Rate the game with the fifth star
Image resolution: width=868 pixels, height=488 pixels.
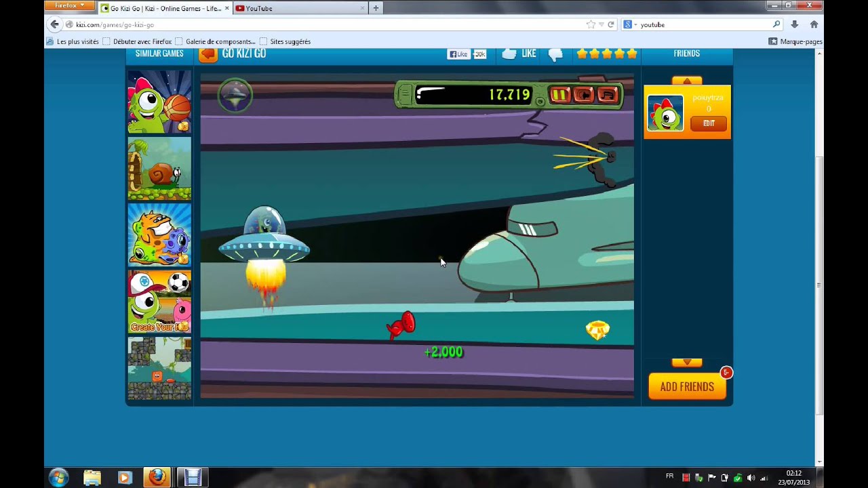click(x=632, y=54)
